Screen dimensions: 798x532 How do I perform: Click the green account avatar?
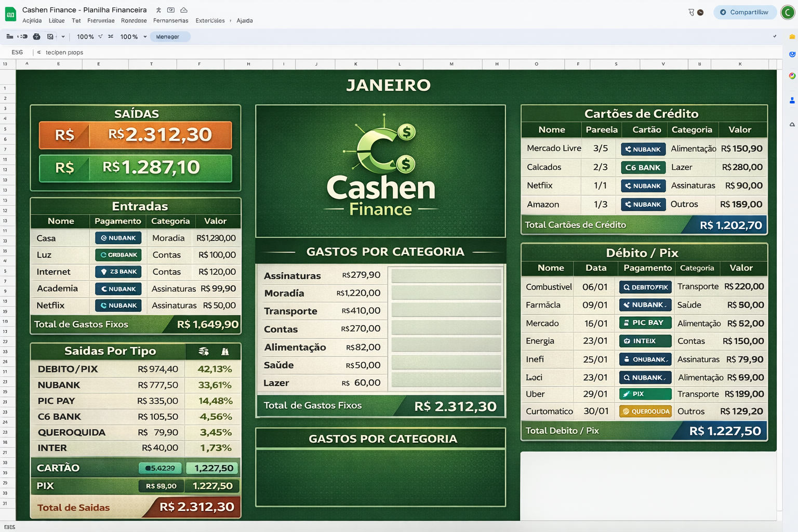tap(788, 12)
